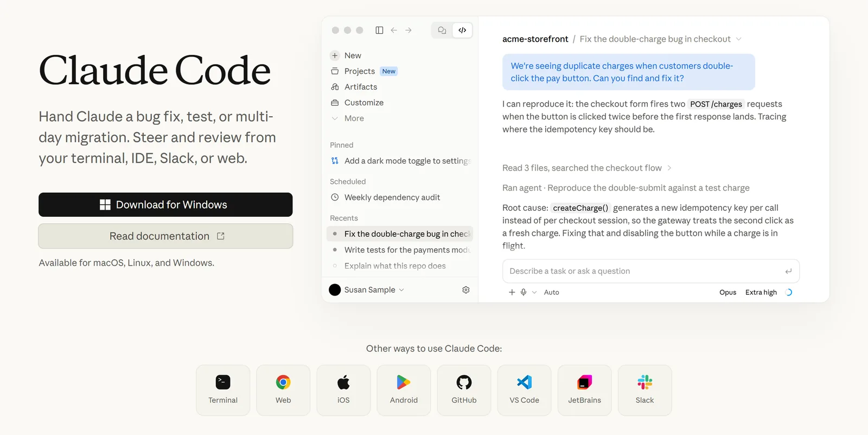Open the iOS Apple option
This screenshot has width=868, height=435.
tap(343, 390)
